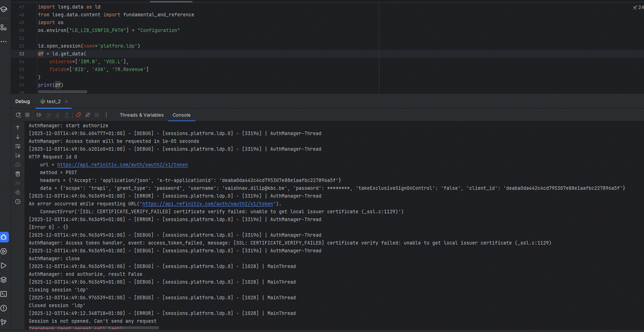Screen dimensions: 644x332
Task: Clear console with trash icon
Action: point(18,174)
